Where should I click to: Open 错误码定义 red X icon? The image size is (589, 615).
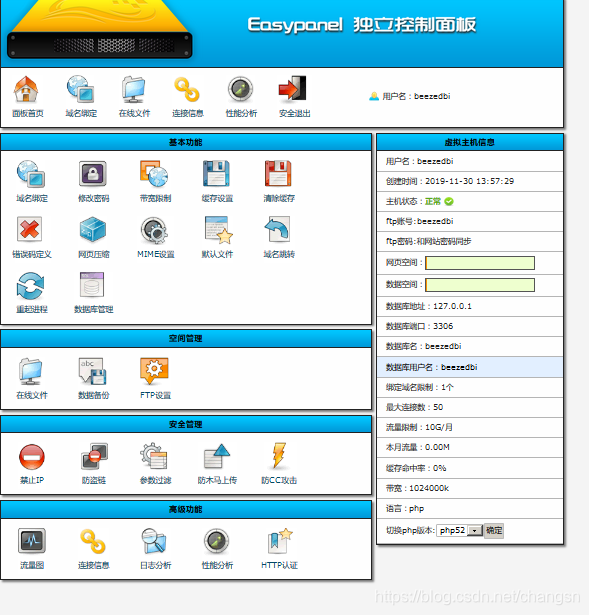(30, 229)
